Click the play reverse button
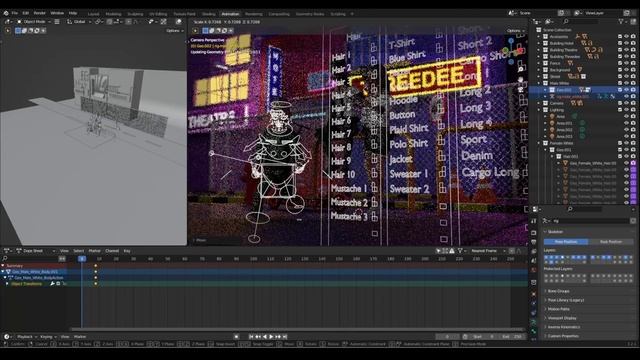 (x=265, y=337)
